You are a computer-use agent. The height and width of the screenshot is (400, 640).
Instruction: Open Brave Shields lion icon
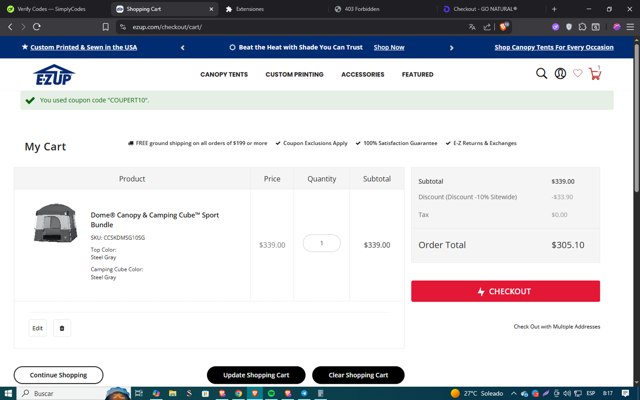(x=504, y=27)
